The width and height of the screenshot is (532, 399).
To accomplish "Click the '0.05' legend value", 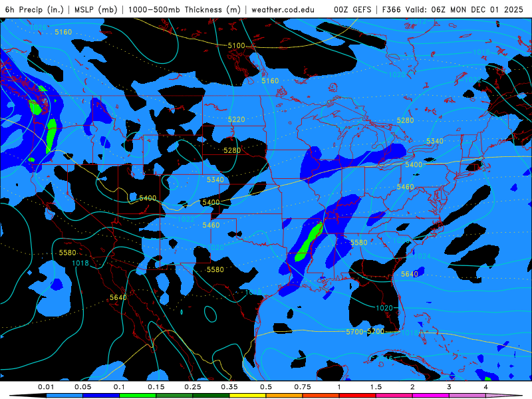I will pos(82,387).
